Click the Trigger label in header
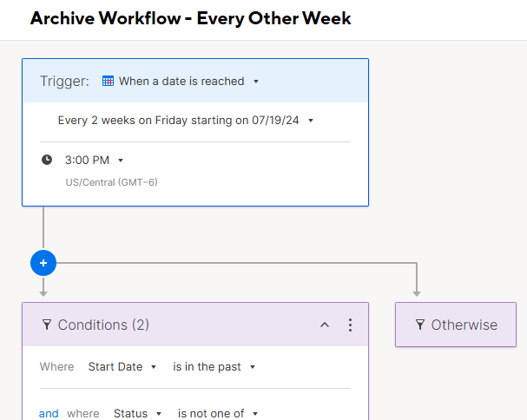 click(x=64, y=82)
